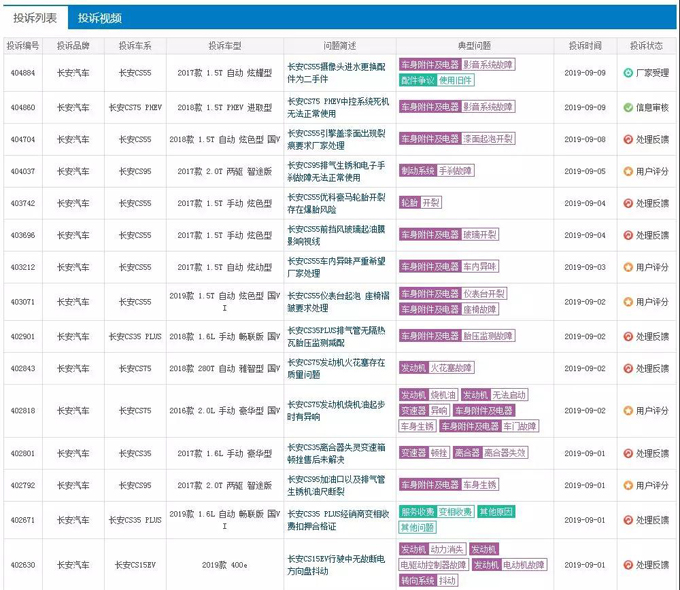Click complaint number 402630
The image size is (680, 590).
point(23,565)
